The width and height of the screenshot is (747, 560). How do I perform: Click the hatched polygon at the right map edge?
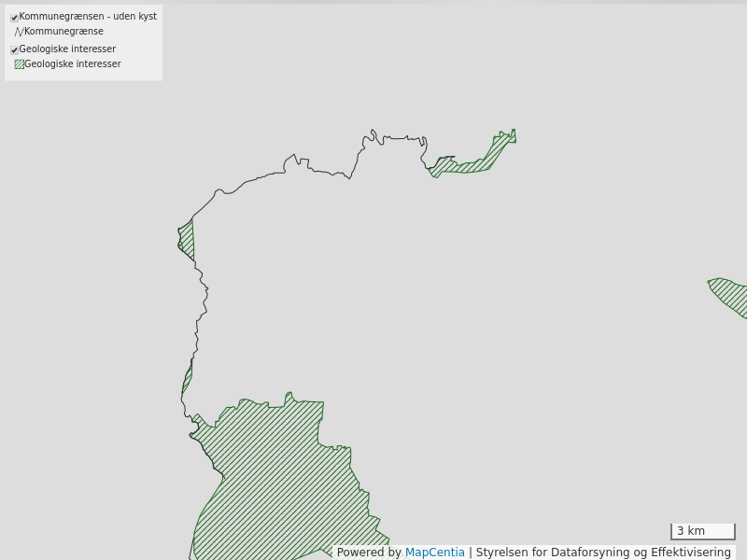click(728, 294)
